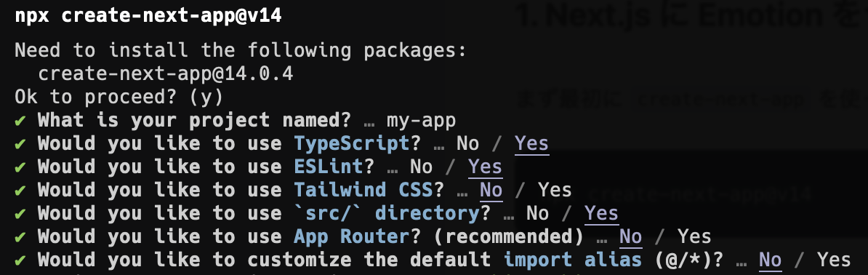
Task: Select Yes for src/ directory
Action: pyautogui.click(x=601, y=213)
